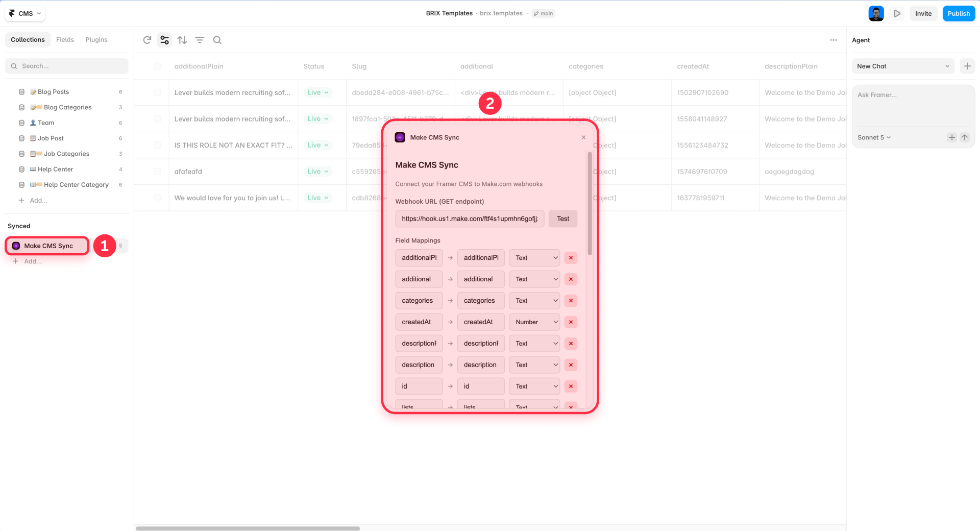Image resolution: width=980 pixels, height=531 pixels.
Task: Open the CMS dropdown in top-left
Action: (25, 14)
